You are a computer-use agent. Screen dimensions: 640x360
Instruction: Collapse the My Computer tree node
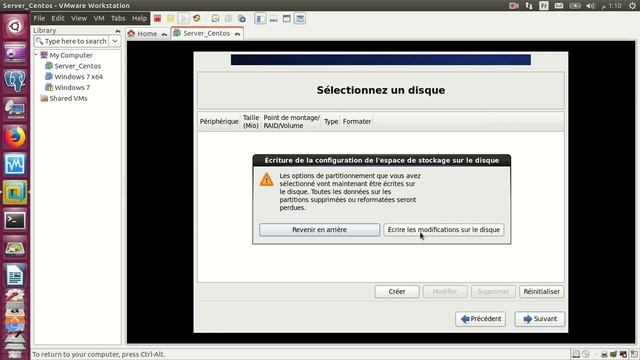[x=36, y=55]
